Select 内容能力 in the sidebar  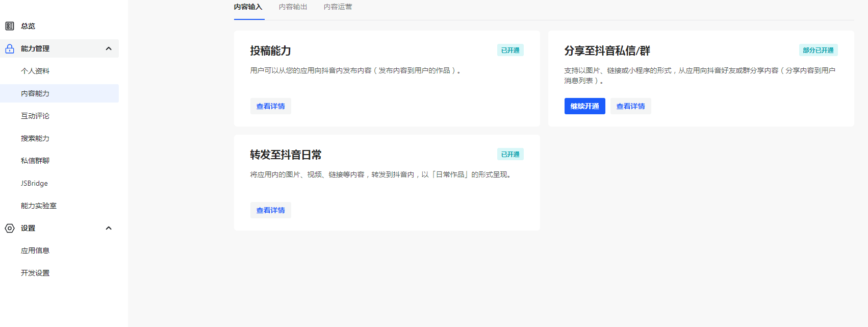59,93
